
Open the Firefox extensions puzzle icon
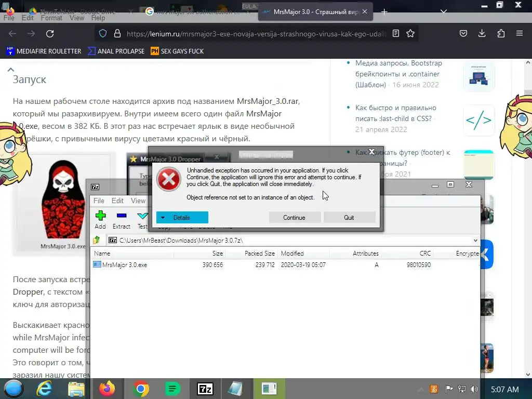tap(501, 33)
